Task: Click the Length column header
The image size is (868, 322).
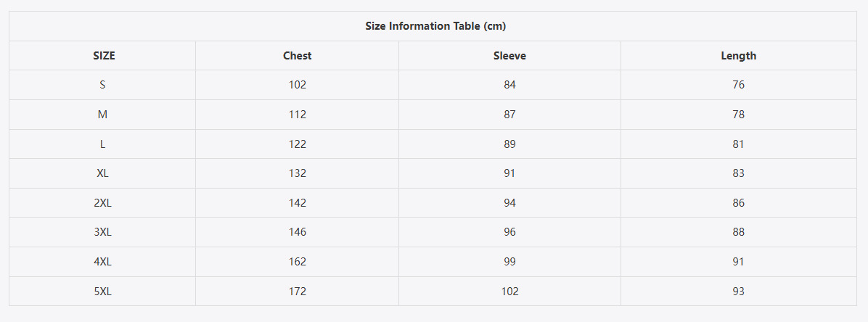Action: 738,56
